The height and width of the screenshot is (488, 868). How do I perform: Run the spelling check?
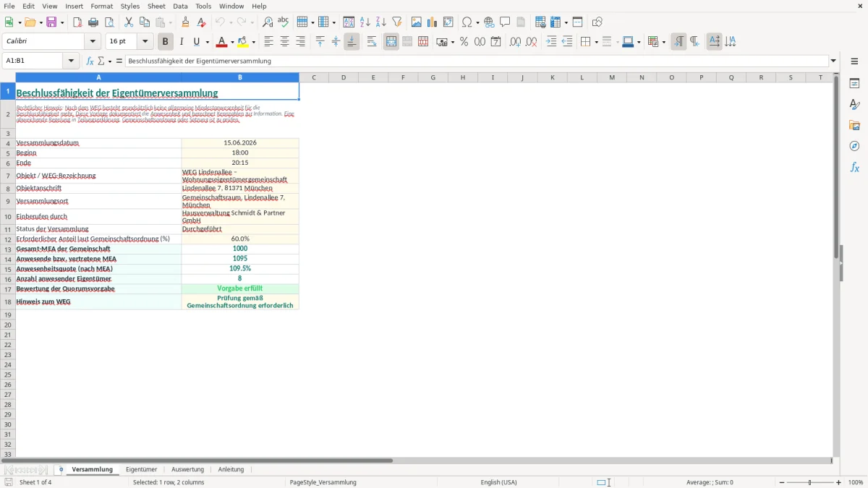coord(284,22)
